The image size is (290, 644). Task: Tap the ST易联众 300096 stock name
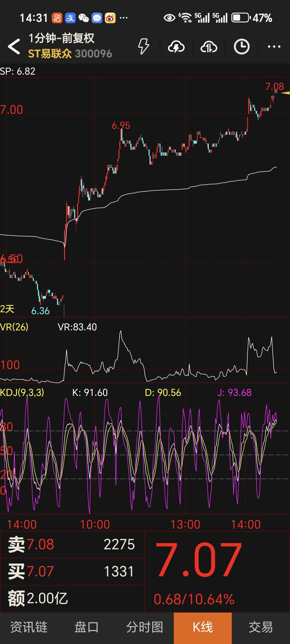(x=70, y=53)
